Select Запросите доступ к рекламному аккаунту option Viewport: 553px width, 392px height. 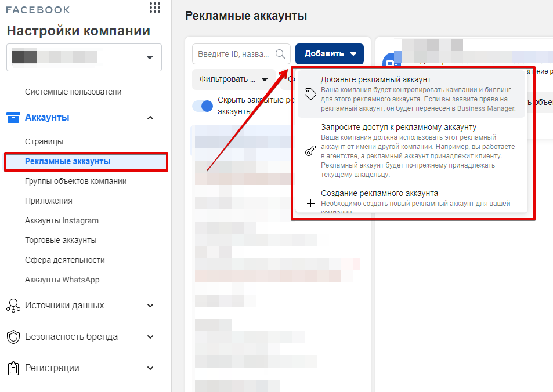pos(399,127)
